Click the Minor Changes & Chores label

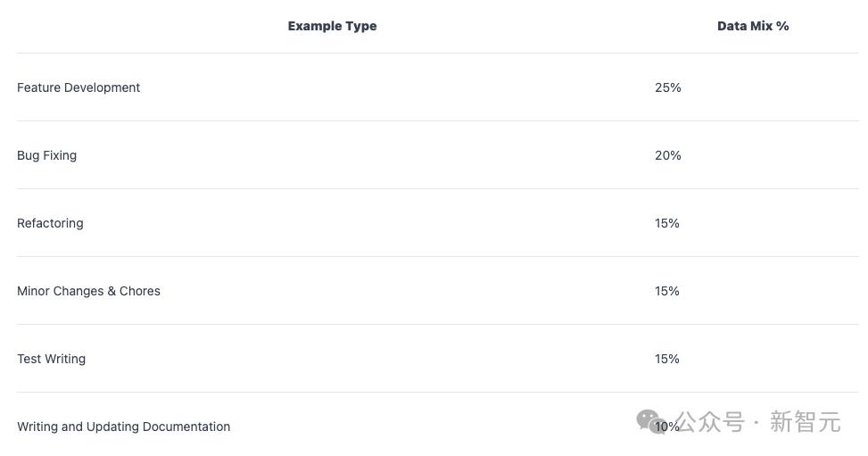88,291
